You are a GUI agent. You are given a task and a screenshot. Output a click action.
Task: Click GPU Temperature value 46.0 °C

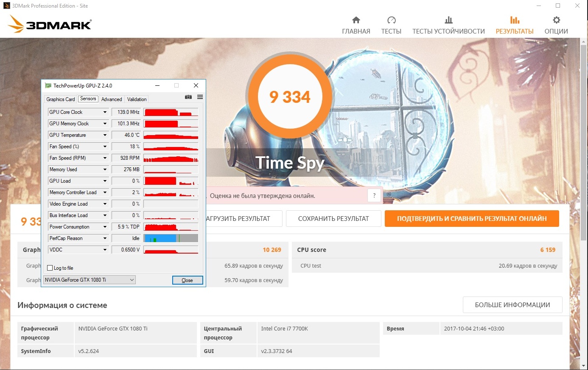point(126,135)
